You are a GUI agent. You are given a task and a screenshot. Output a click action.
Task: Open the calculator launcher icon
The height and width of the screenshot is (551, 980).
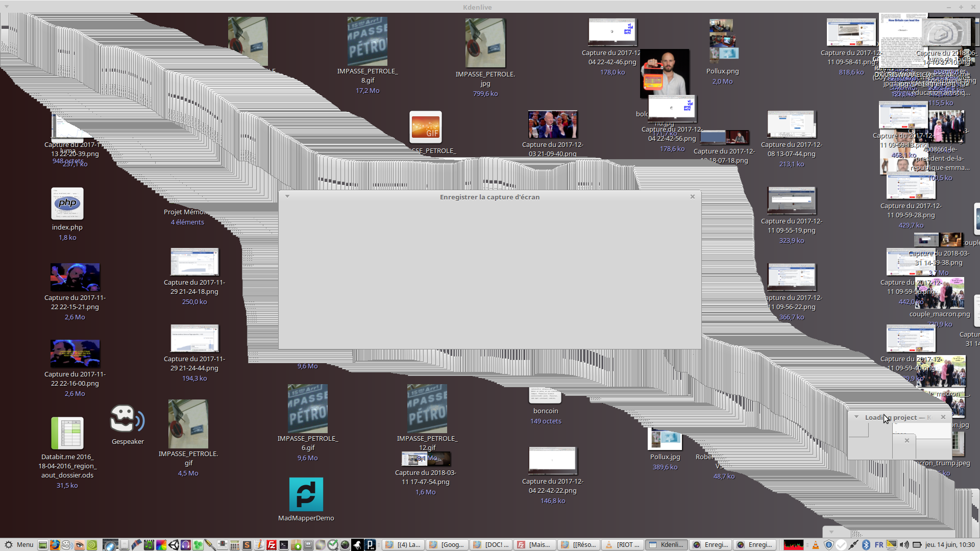(x=234, y=545)
